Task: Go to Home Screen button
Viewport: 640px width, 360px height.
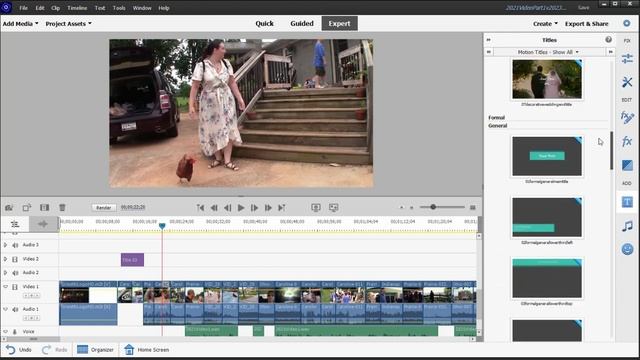Action: [x=147, y=350]
